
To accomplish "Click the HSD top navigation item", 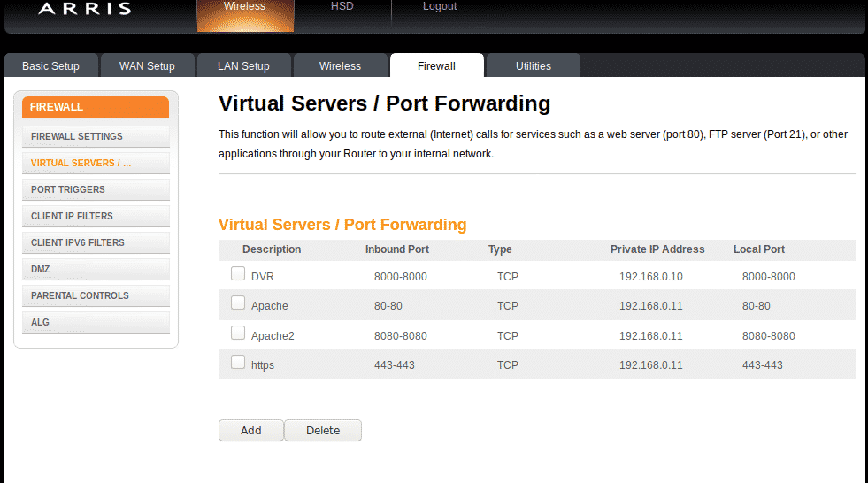I will [x=342, y=7].
